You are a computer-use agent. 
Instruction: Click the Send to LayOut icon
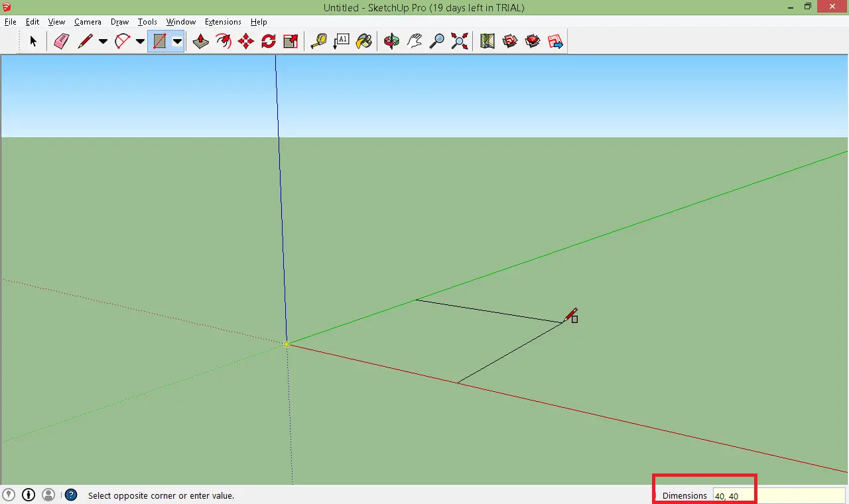(x=555, y=41)
